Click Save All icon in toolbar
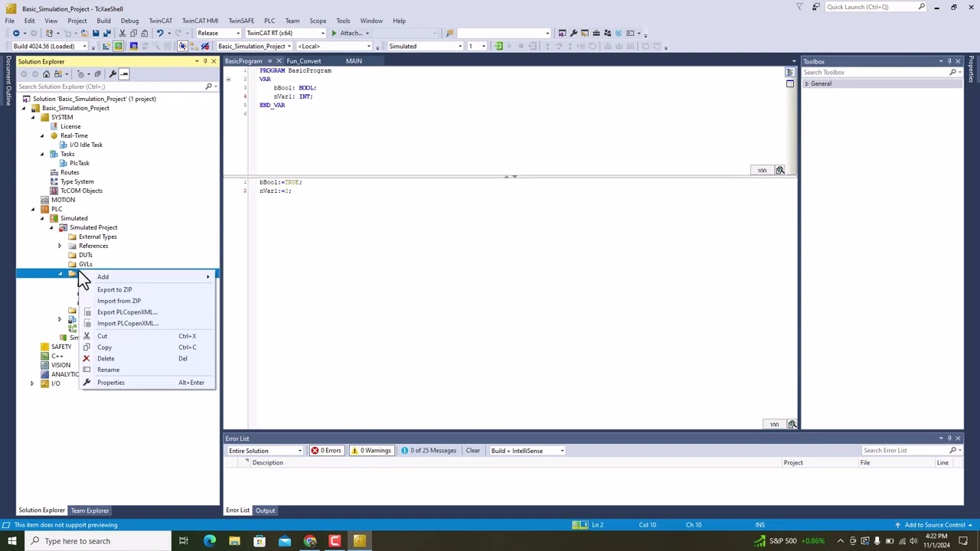980x551 pixels. click(106, 33)
